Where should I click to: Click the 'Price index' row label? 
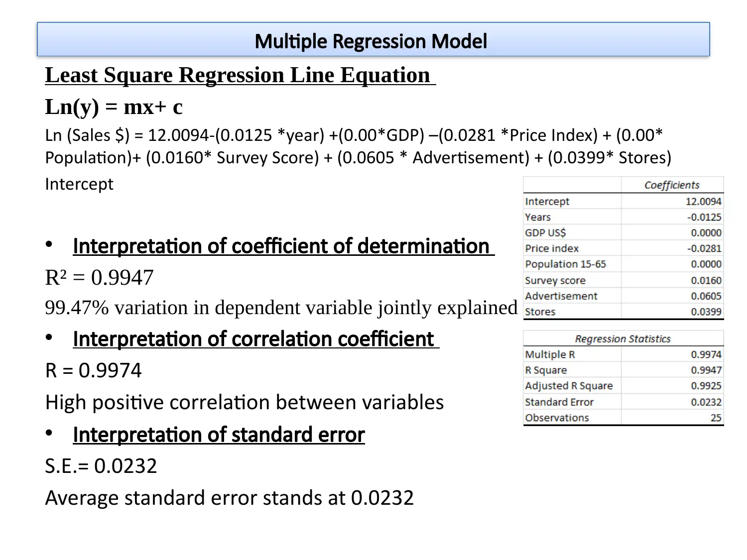pyautogui.click(x=552, y=248)
